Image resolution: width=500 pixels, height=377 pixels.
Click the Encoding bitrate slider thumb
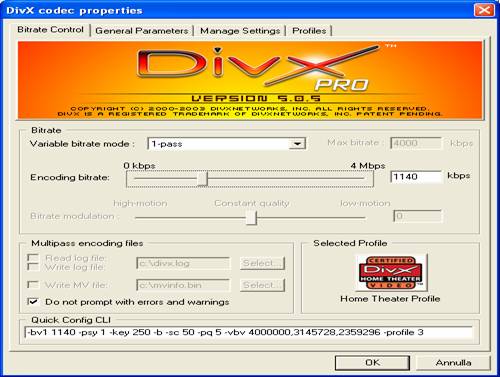tap(202, 179)
